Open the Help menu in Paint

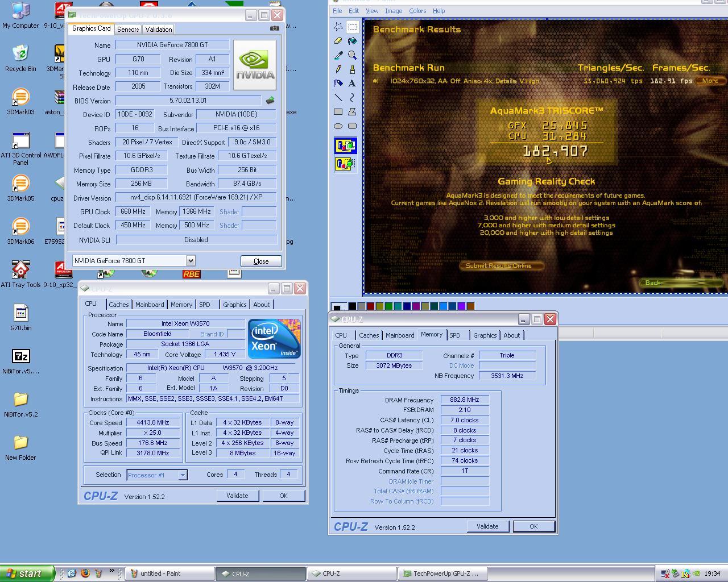(439, 11)
